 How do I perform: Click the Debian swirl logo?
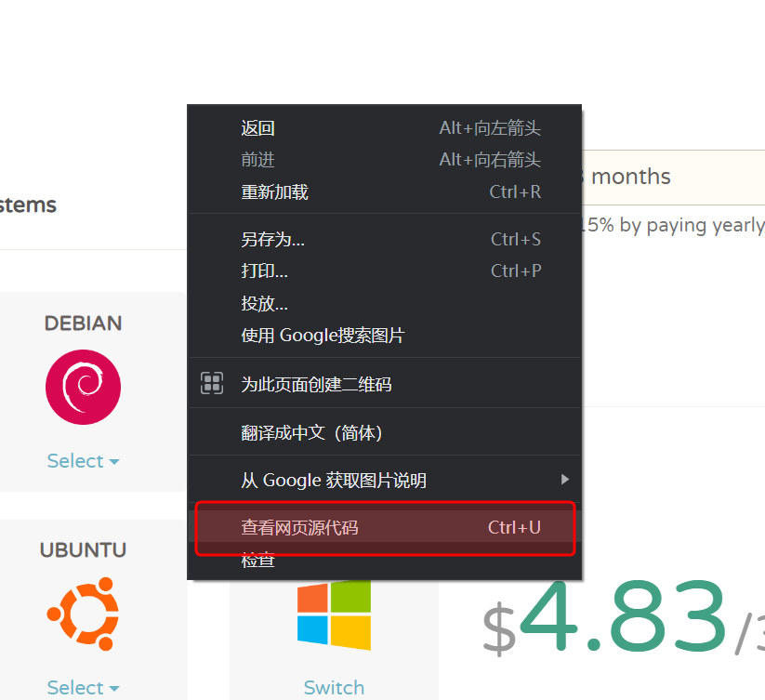[x=83, y=387]
